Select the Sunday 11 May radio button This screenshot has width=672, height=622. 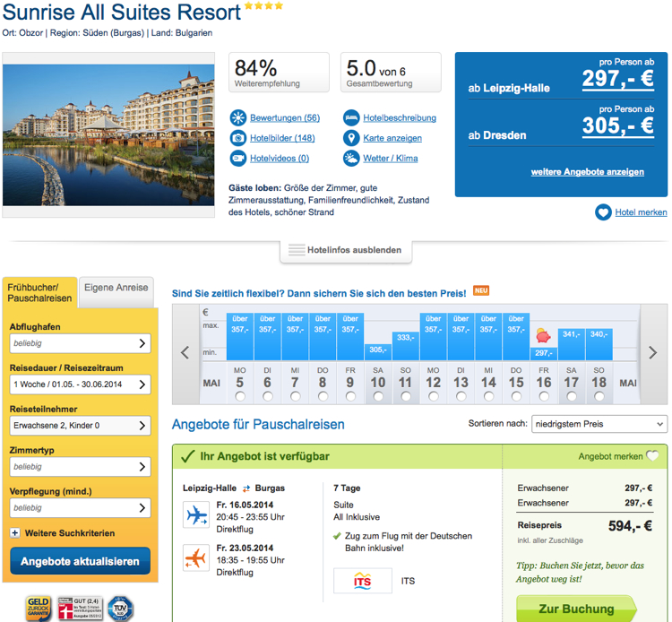(405, 396)
